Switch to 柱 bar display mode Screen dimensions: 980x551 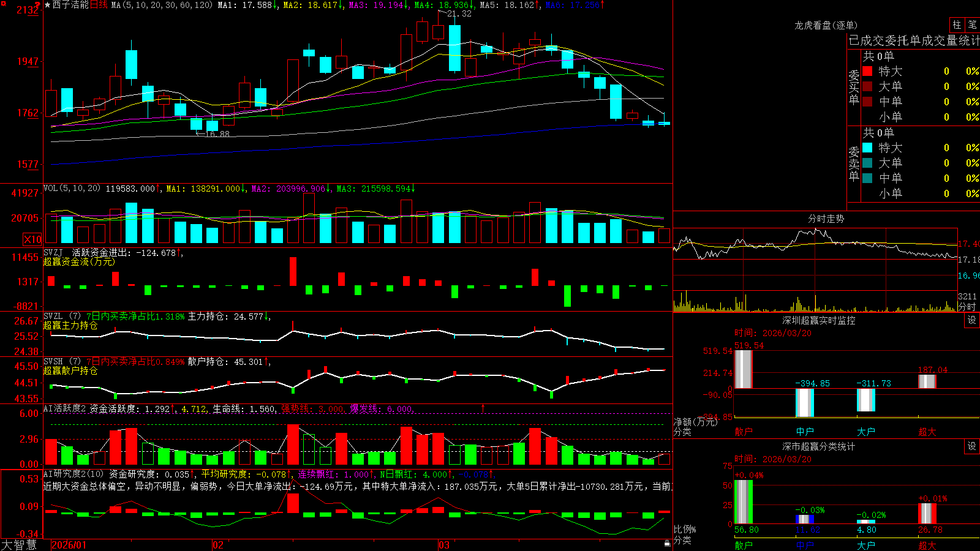coord(957,24)
